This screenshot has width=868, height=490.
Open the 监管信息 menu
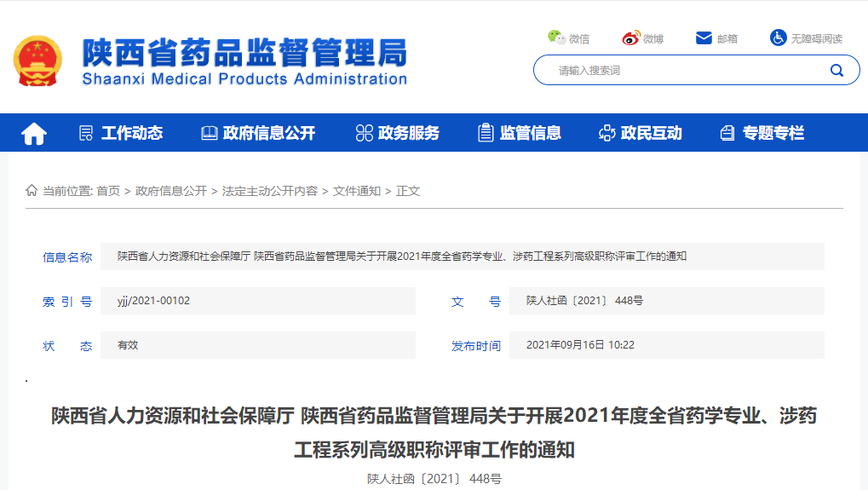click(520, 133)
